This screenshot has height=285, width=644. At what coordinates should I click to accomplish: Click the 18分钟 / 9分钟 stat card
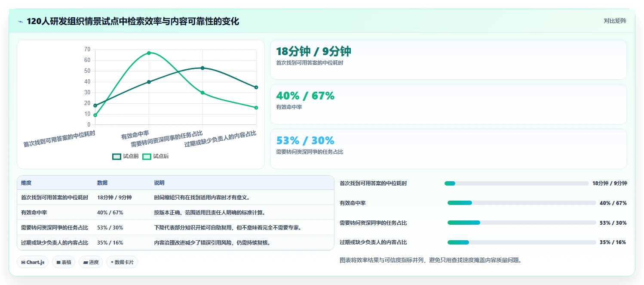click(448, 59)
